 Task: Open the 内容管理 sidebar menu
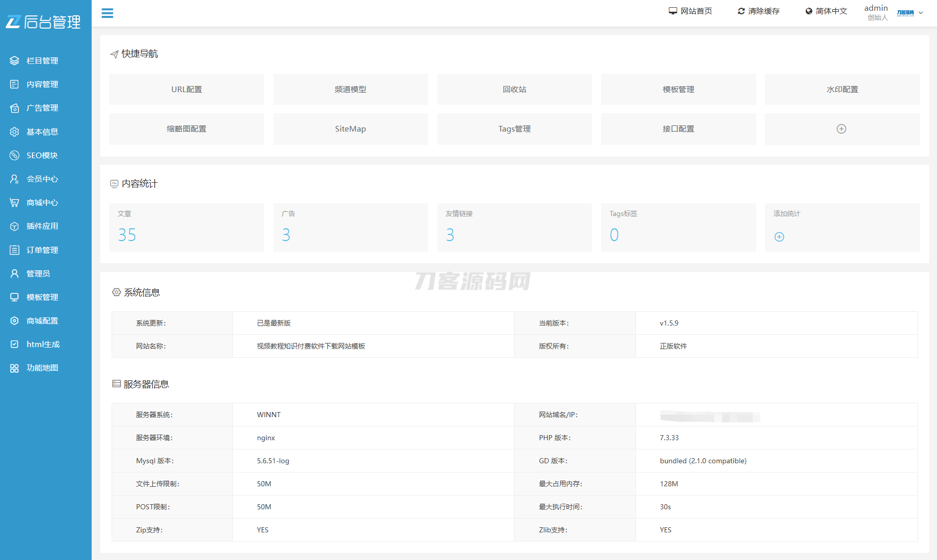point(42,84)
